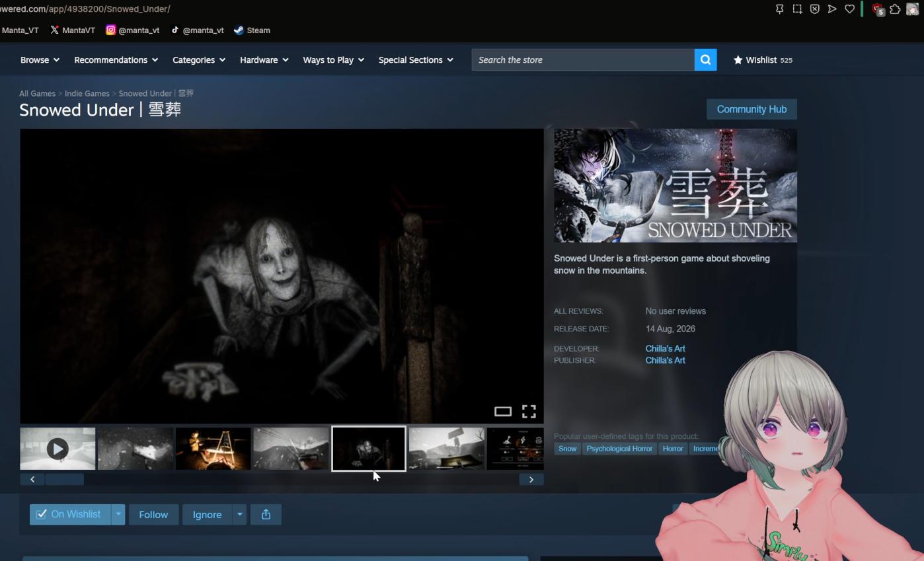
Task: Open the Hardware dropdown menu
Action: tap(264, 60)
